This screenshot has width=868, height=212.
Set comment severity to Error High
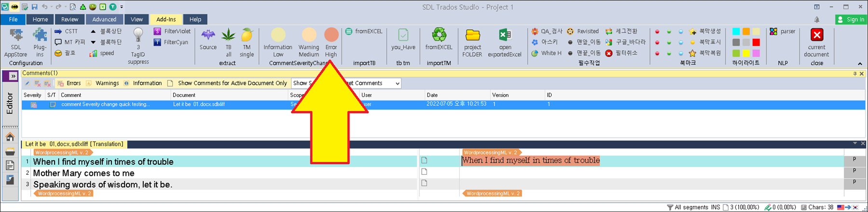(x=331, y=42)
